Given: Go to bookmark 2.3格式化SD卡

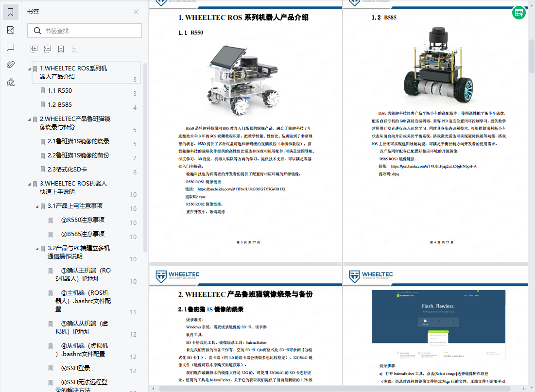Looking at the screenshot, I should pos(68,169).
